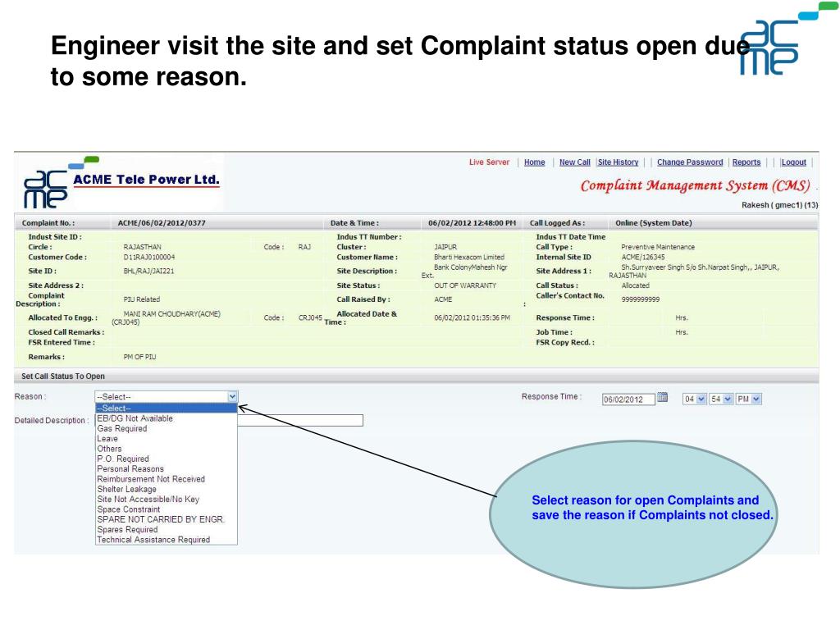Click customer code D11RAJ0100004

[x=149, y=257]
